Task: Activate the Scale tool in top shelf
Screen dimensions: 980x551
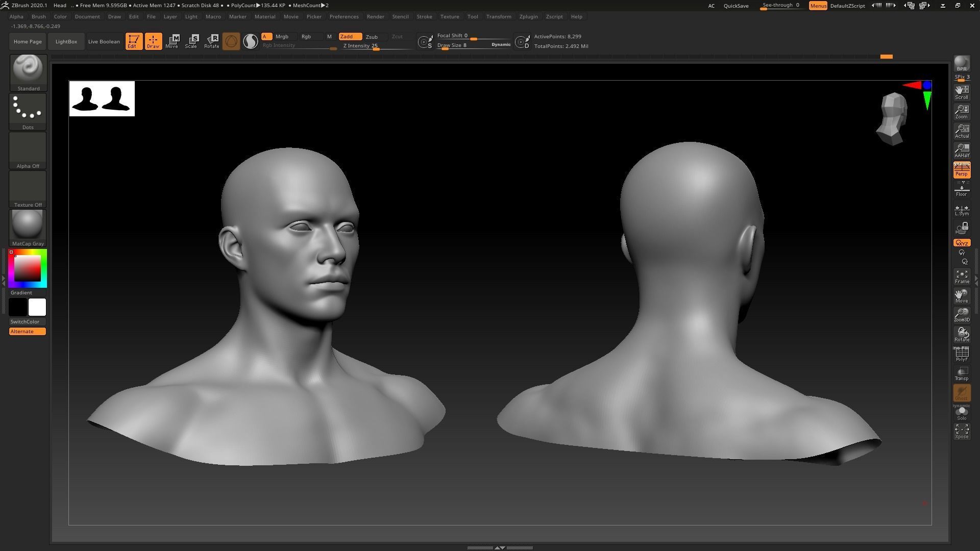Action: (x=191, y=41)
